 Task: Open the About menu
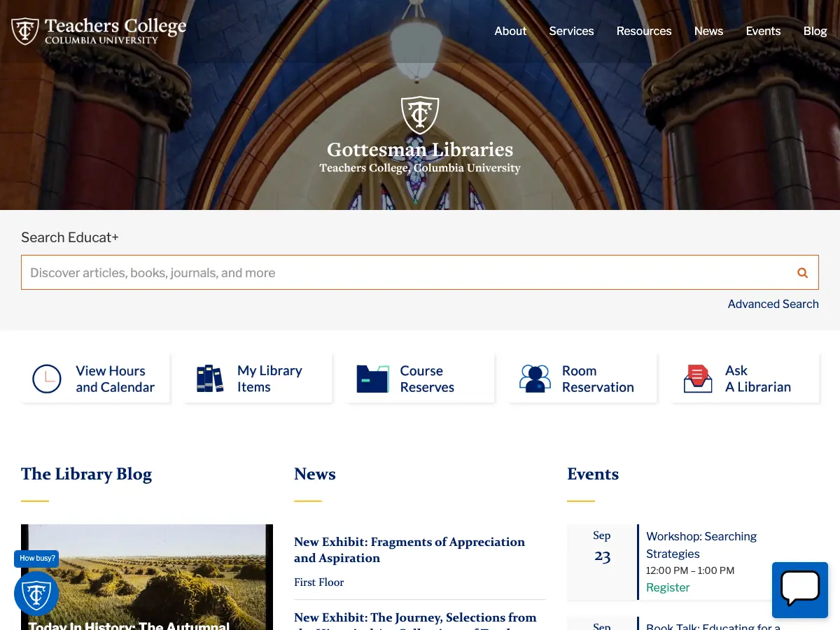click(510, 31)
